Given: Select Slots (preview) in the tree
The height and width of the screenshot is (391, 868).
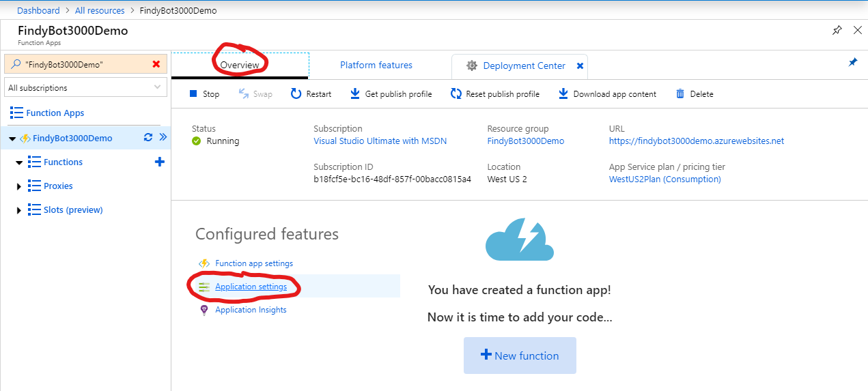Looking at the screenshot, I should point(73,210).
